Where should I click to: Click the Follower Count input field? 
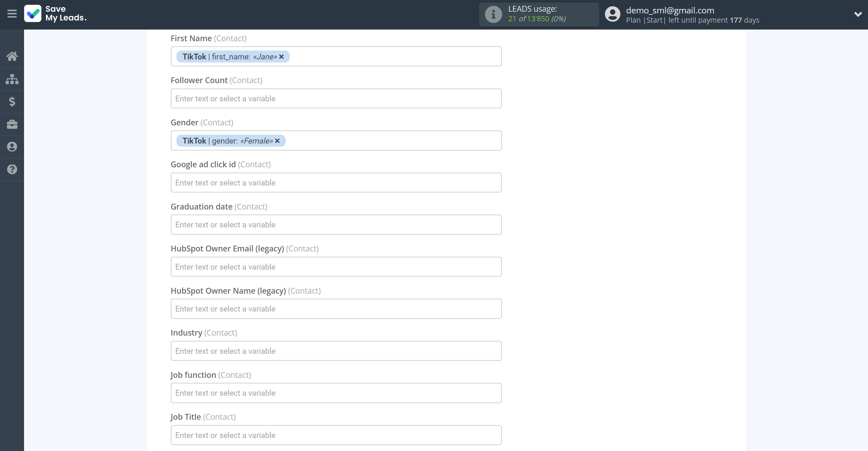pos(336,99)
